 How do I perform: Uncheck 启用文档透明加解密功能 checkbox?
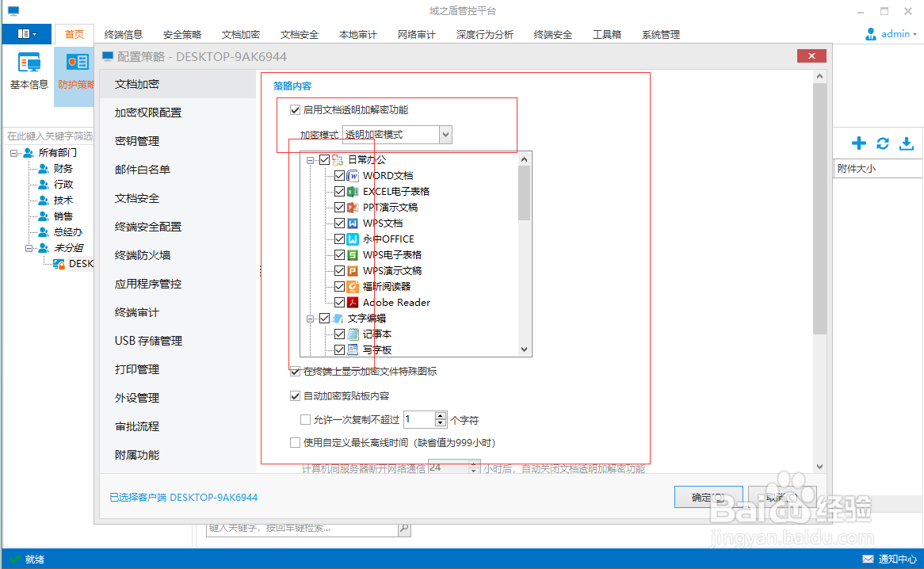click(295, 109)
